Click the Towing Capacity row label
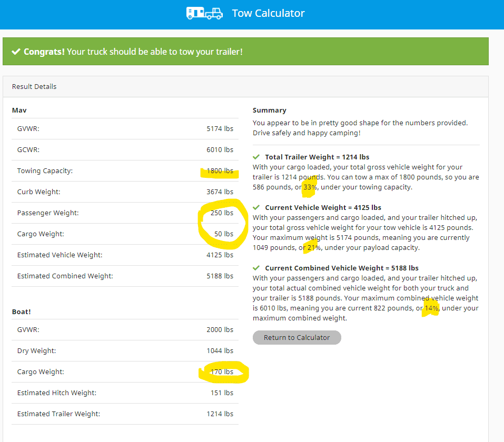The image size is (504, 442). click(45, 170)
